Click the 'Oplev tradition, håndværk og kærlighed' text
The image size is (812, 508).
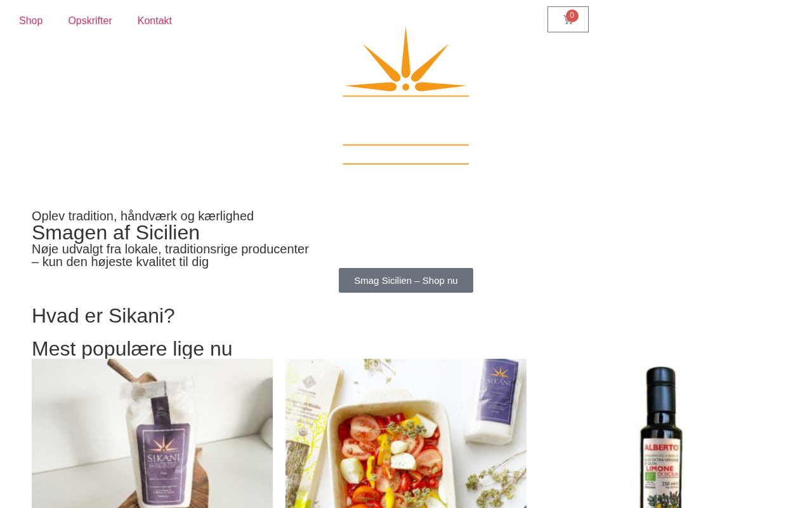[x=143, y=216]
